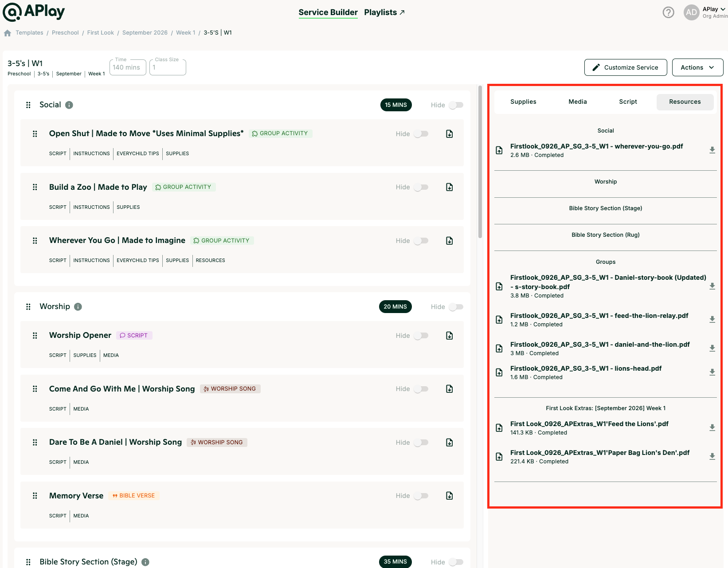Click the Customize Service button
The image size is (728, 568).
tap(626, 67)
